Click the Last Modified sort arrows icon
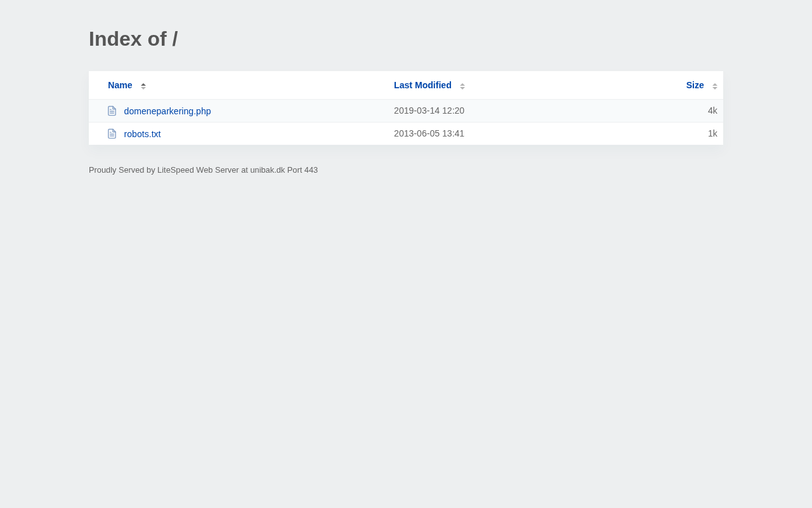 pos(462,86)
